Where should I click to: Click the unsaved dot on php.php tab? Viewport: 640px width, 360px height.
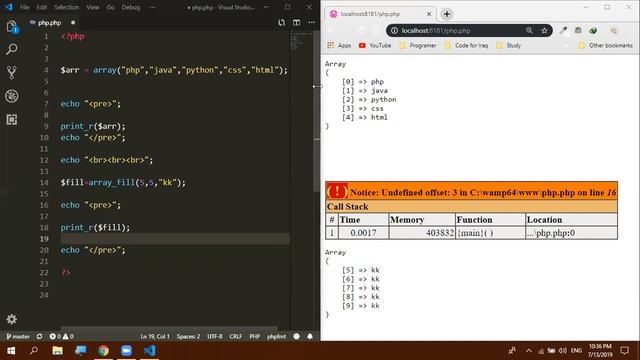(73, 23)
